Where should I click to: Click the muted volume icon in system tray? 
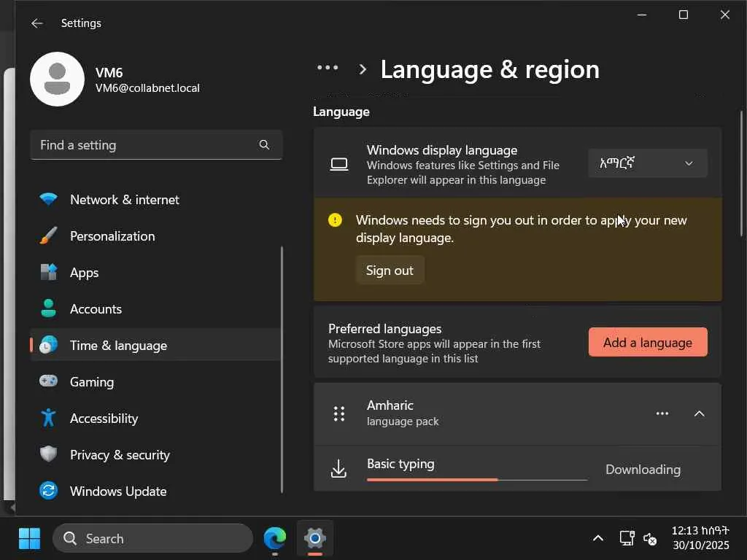tap(650, 539)
